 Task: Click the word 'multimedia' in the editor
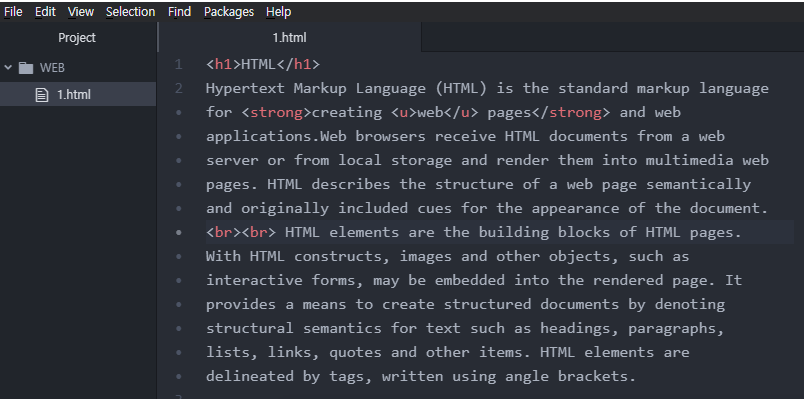[690, 161]
